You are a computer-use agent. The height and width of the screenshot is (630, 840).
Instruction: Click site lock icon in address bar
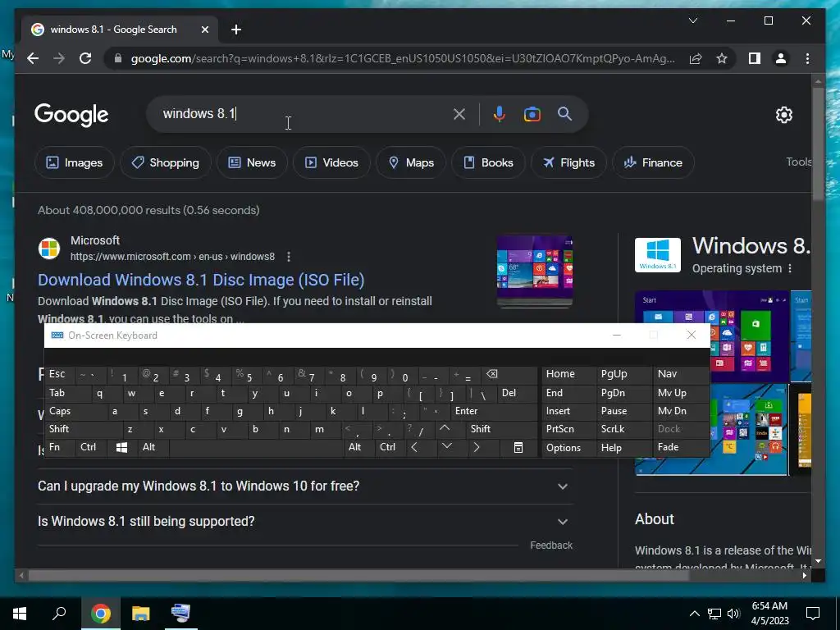pos(118,58)
